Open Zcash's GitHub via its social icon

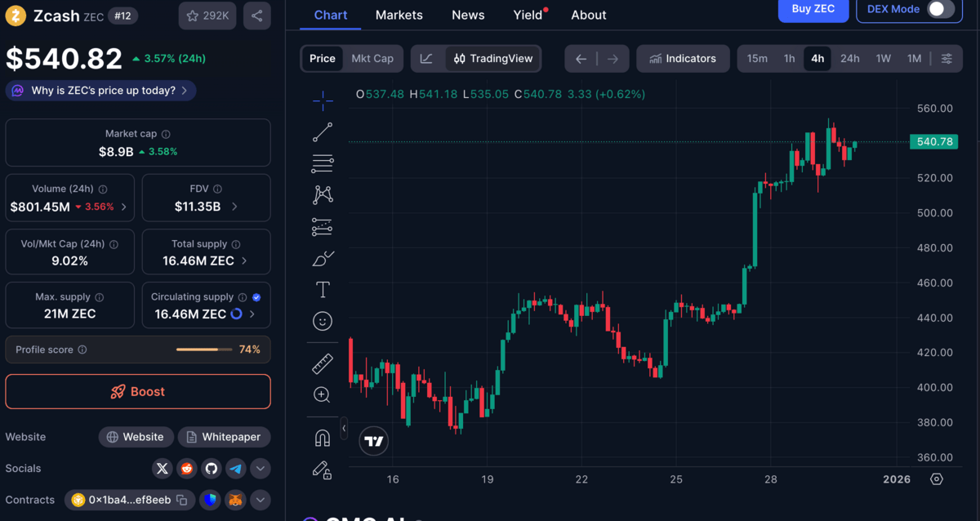[x=211, y=469]
